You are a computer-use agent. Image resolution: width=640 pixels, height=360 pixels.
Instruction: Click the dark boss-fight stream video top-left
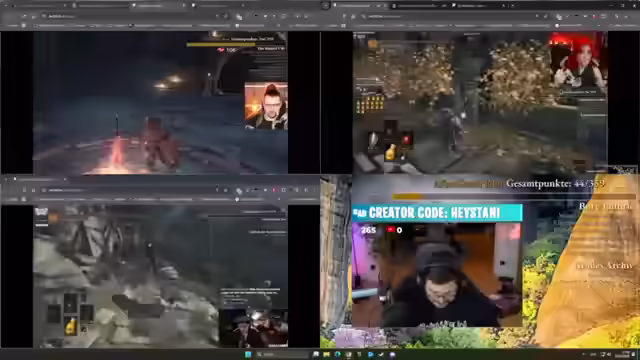click(x=160, y=102)
